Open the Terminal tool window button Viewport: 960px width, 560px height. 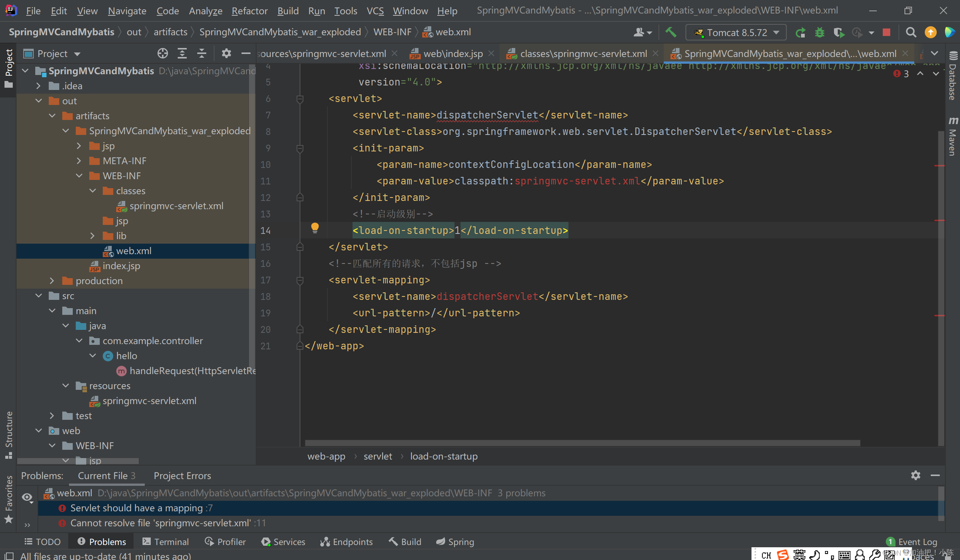pyautogui.click(x=166, y=542)
